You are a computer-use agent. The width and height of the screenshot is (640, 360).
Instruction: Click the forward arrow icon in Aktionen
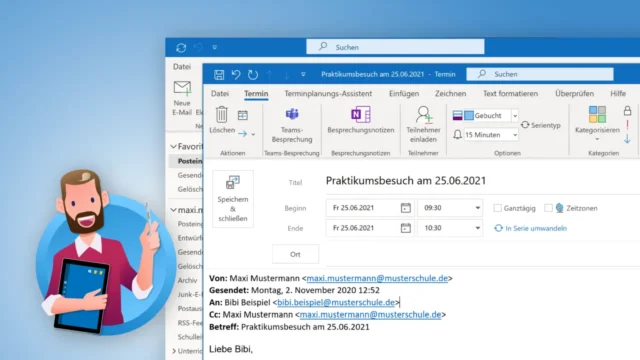pyautogui.click(x=242, y=133)
